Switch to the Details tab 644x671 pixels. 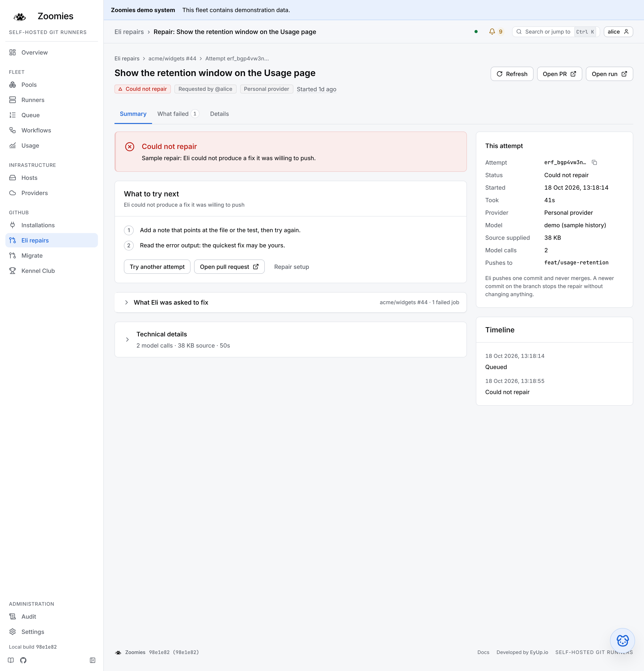[219, 114]
